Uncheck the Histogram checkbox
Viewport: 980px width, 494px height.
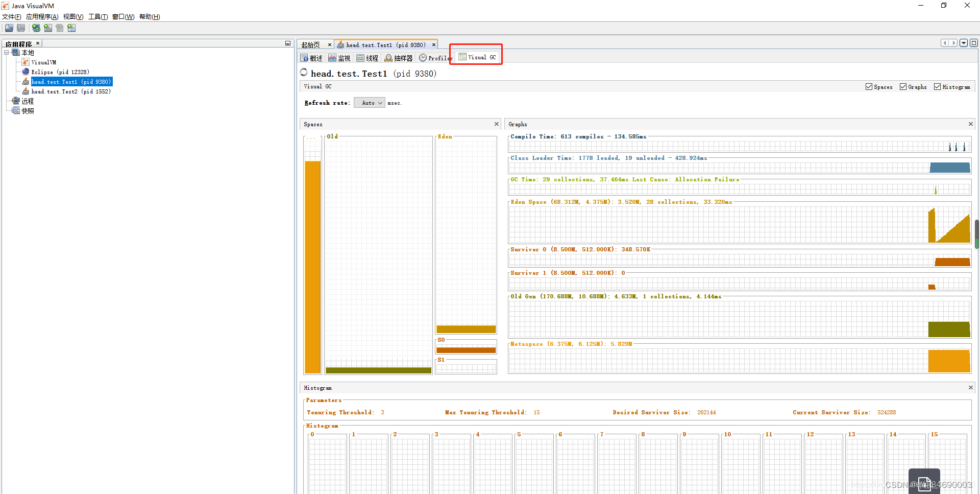pyautogui.click(x=938, y=87)
